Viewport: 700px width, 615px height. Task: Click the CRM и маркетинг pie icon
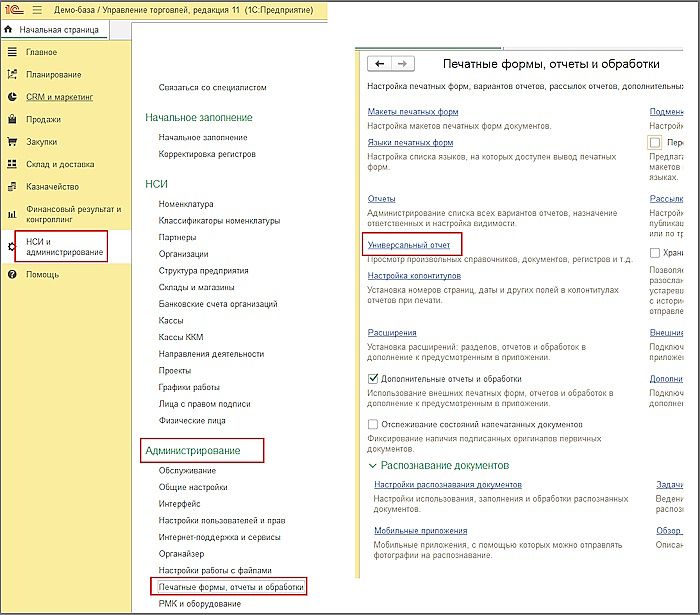12,96
